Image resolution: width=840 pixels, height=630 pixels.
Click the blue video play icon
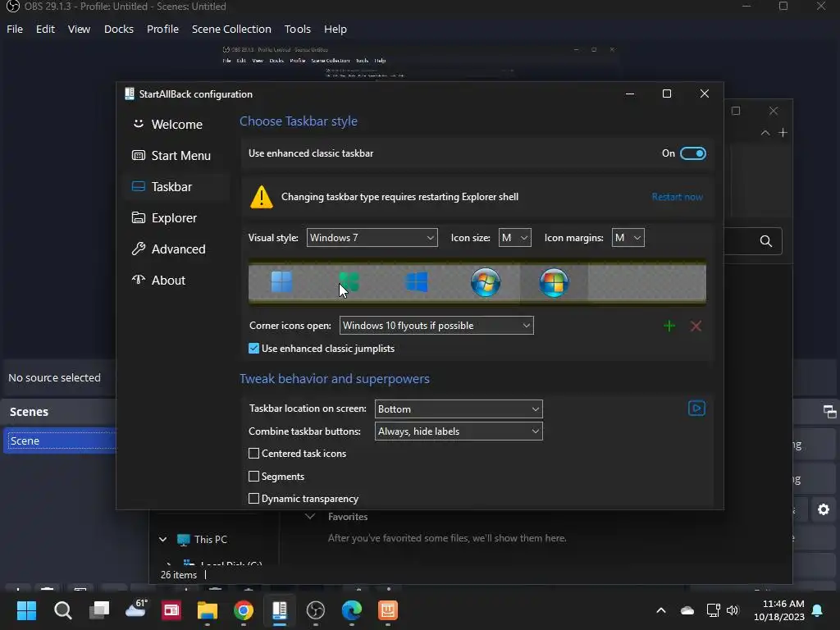click(x=696, y=409)
